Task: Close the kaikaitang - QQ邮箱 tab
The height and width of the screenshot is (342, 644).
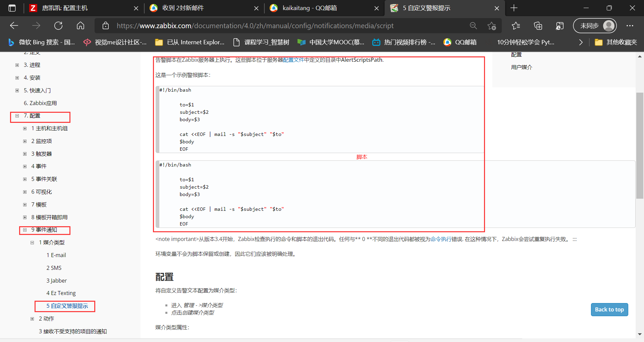Action: (376, 8)
